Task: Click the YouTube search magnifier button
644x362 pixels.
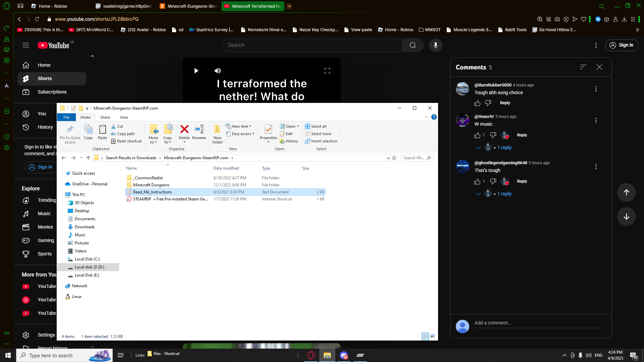Action: 413,45
